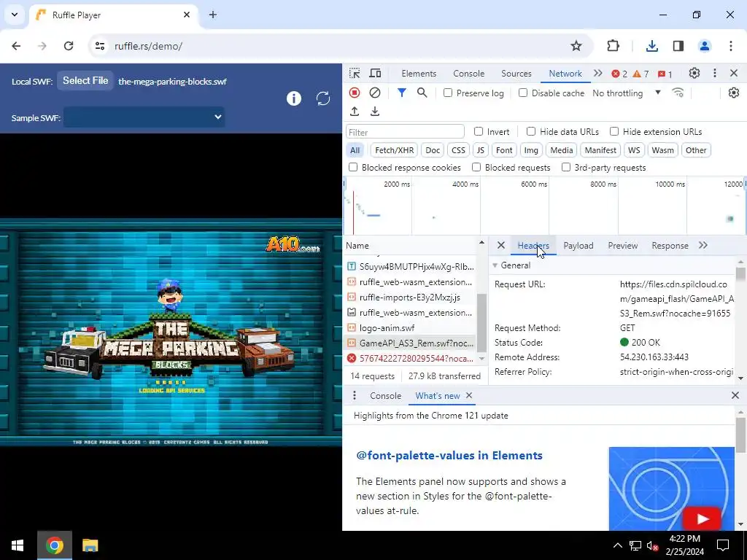Check 3rd-party requests
Screen dimensions: 747x560
coord(566,167)
